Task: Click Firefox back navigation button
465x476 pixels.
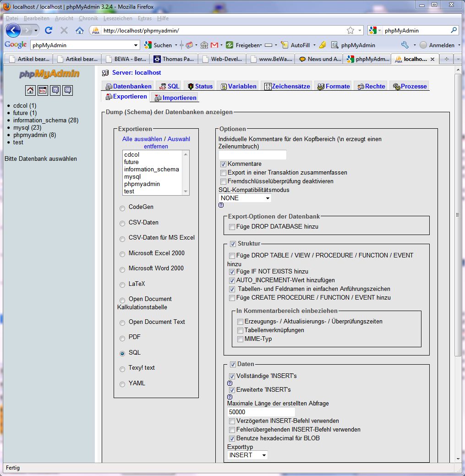Action: pos(13,30)
